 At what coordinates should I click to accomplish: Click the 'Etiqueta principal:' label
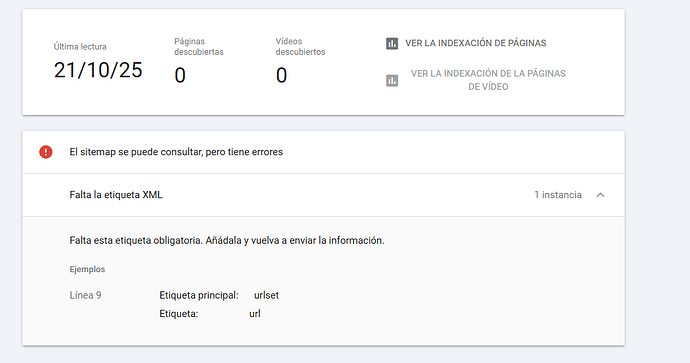pyautogui.click(x=199, y=295)
